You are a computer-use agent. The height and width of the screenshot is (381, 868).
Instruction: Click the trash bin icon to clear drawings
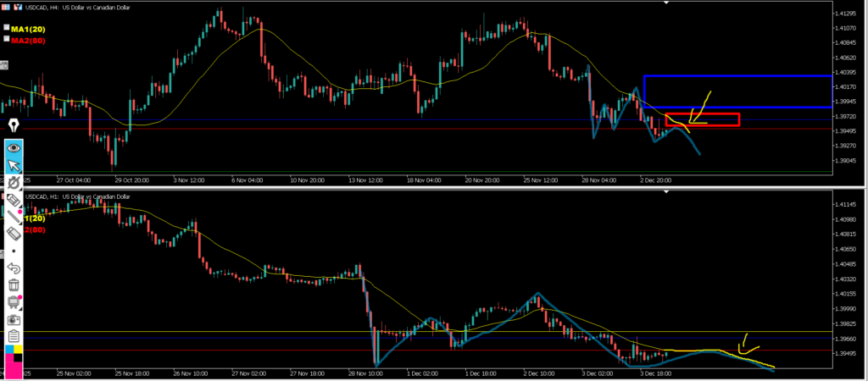(14, 285)
